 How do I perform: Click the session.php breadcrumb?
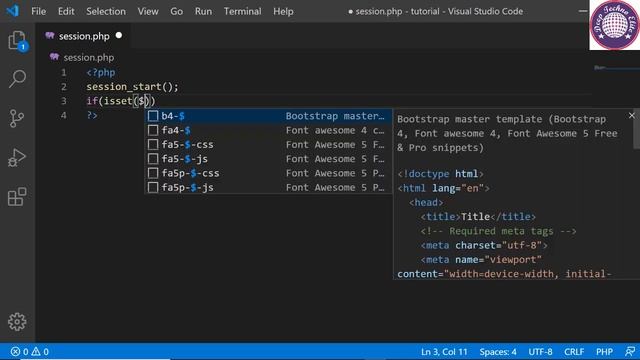(89, 58)
